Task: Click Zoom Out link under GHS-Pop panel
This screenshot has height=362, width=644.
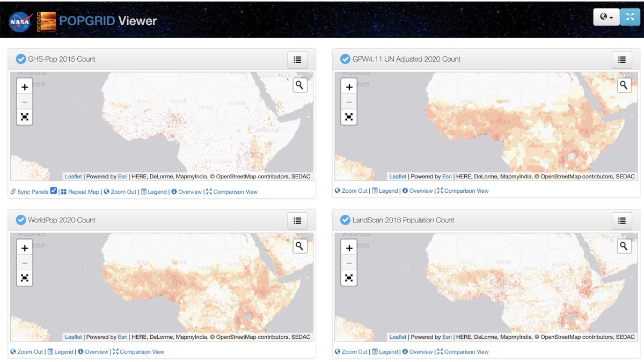Action: 120,192
